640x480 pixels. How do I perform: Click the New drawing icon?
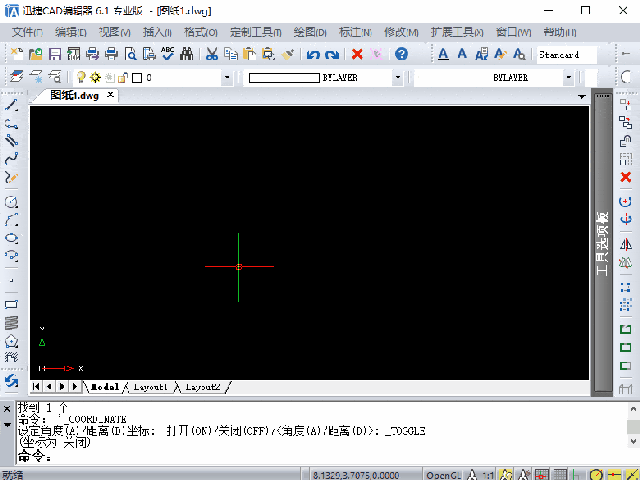(17, 54)
